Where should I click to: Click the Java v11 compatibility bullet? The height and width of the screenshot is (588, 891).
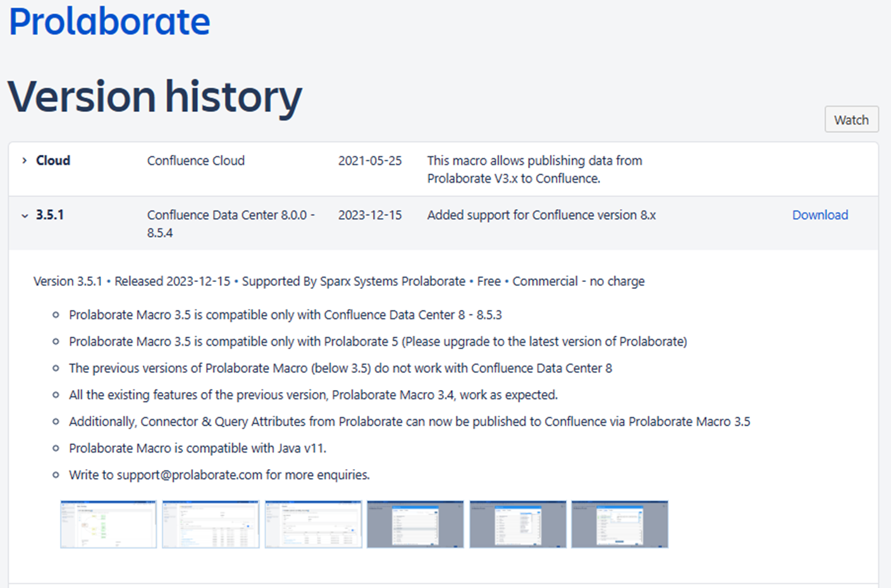tap(198, 448)
